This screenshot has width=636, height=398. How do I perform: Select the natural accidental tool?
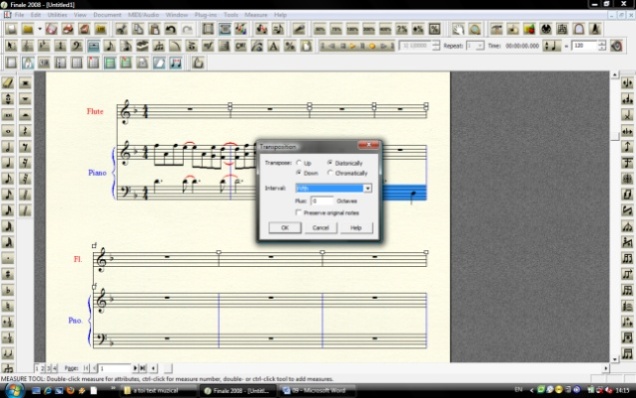pos(8,306)
